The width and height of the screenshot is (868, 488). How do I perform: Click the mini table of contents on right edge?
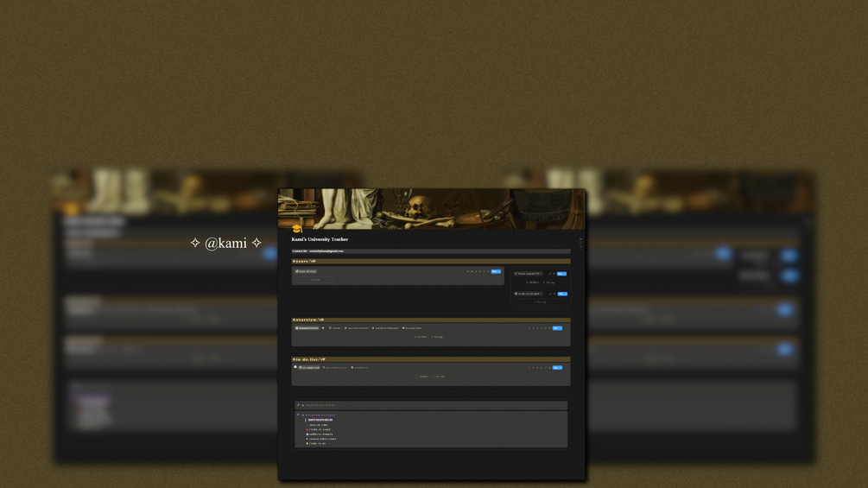click(580, 244)
